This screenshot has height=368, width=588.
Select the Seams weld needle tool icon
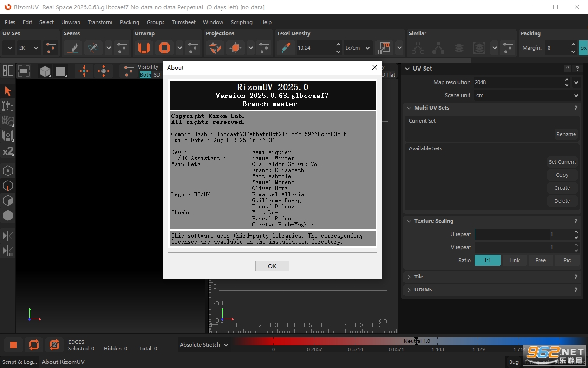93,48
